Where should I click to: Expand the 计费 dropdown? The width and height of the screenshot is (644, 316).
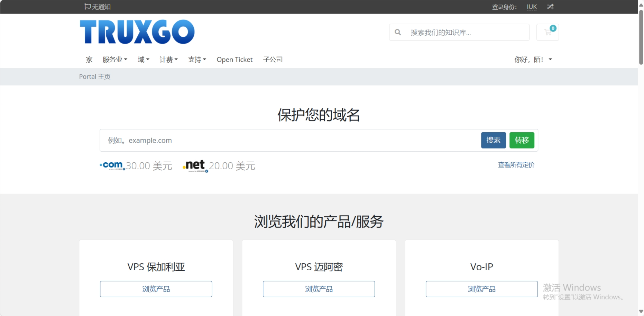168,59
